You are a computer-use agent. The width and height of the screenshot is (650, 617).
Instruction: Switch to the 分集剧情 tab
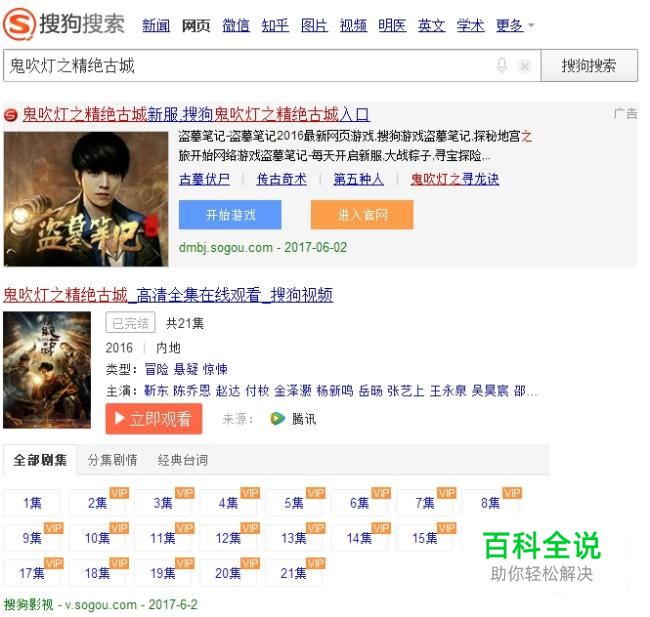pos(112,460)
